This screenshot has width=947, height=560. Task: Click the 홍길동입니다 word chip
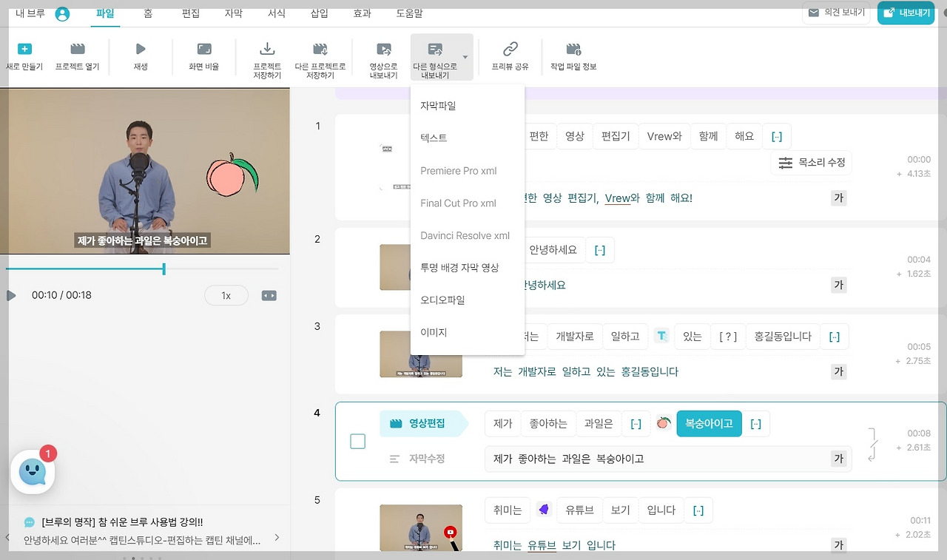coord(783,337)
